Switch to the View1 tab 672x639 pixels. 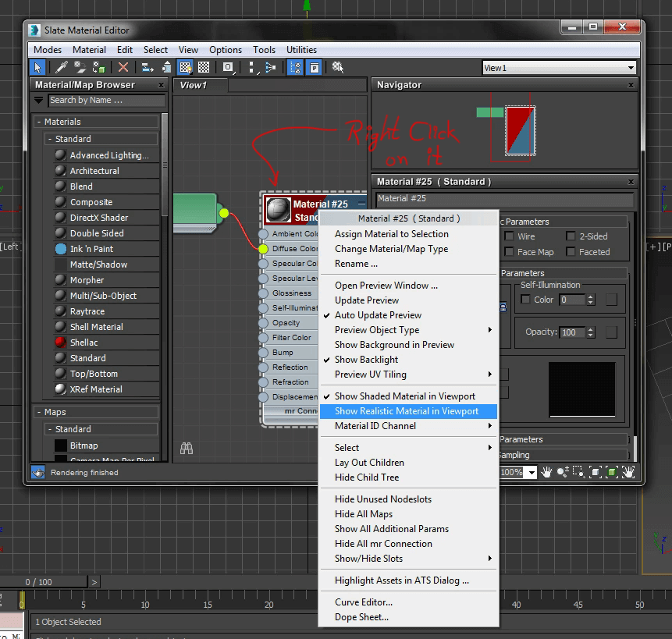(x=200, y=85)
